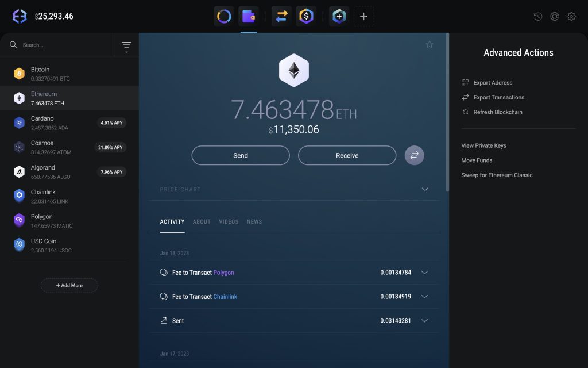
Task: Click Export Transactions action
Action: tap(493, 97)
